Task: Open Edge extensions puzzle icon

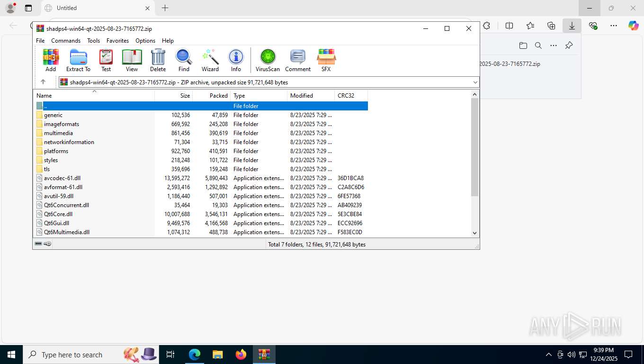Action: point(486,26)
